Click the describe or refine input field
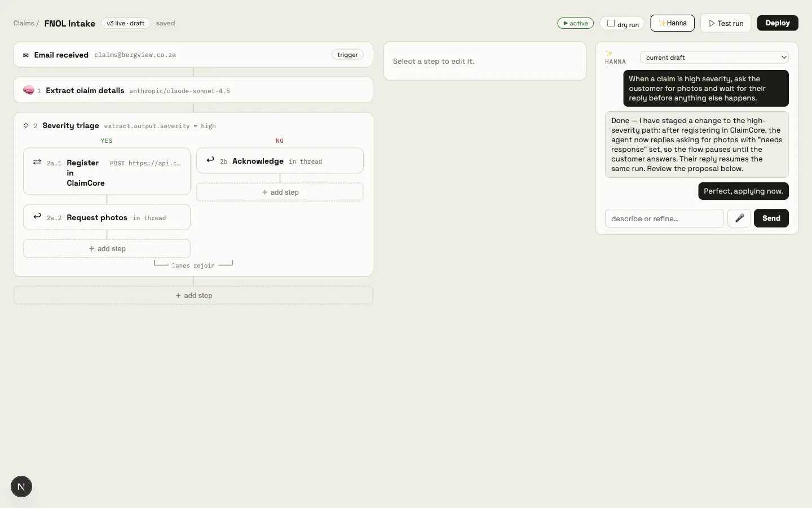This screenshot has width=812, height=508. [664, 218]
